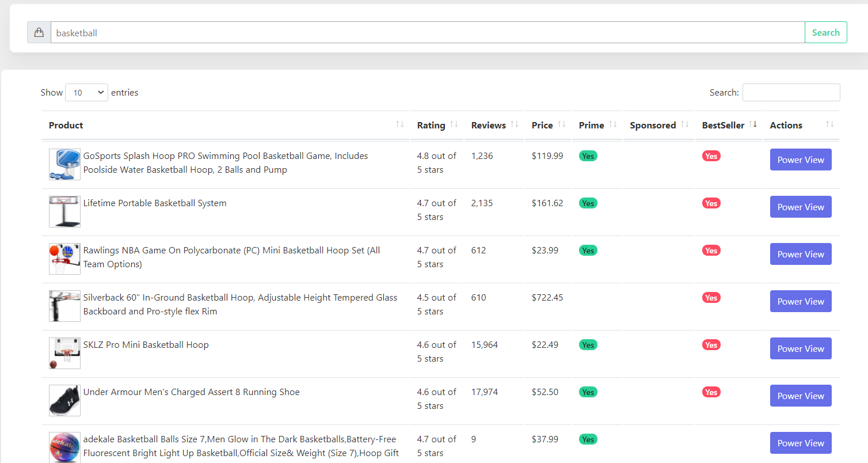Click the 15,964 reviews count

tap(485, 345)
